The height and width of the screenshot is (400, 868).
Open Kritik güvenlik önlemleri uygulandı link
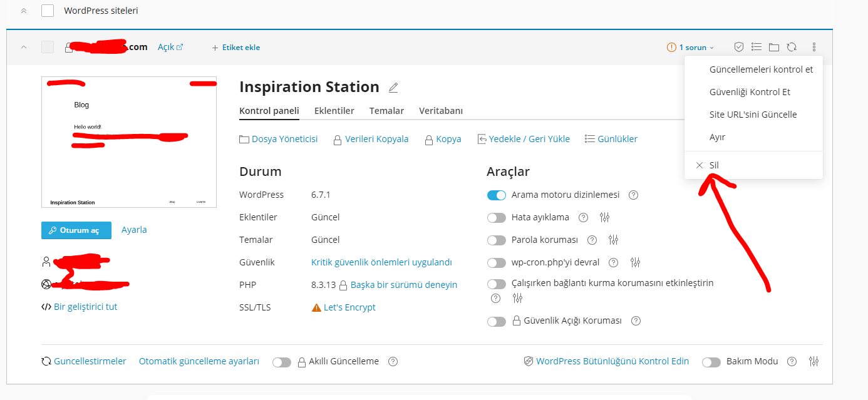381,262
